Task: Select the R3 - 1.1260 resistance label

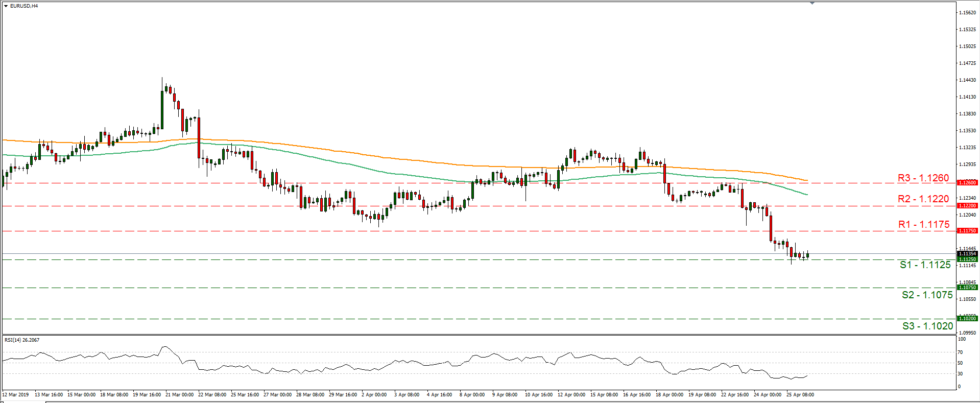Action: click(x=923, y=178)
